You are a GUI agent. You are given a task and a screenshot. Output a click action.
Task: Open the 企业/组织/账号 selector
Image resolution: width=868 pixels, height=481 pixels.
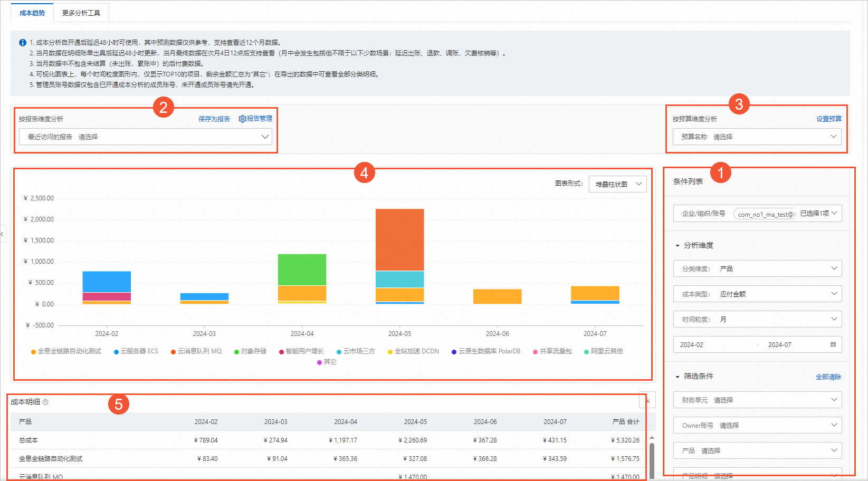(x=757, y=214)
